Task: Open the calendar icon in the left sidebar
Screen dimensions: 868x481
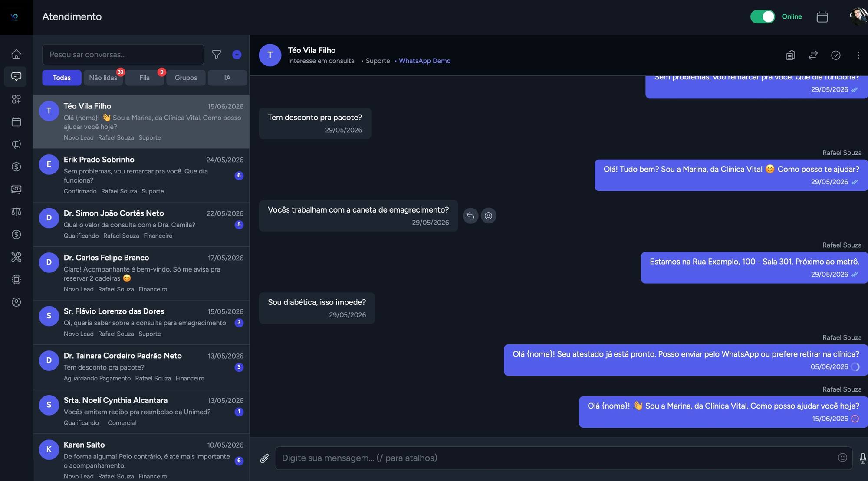Action: pos(16,122)
